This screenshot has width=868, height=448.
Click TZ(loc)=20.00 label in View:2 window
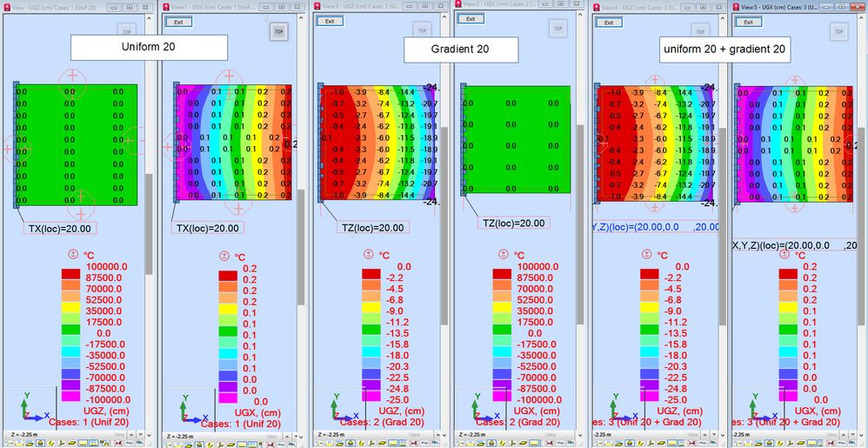[514, 223]
